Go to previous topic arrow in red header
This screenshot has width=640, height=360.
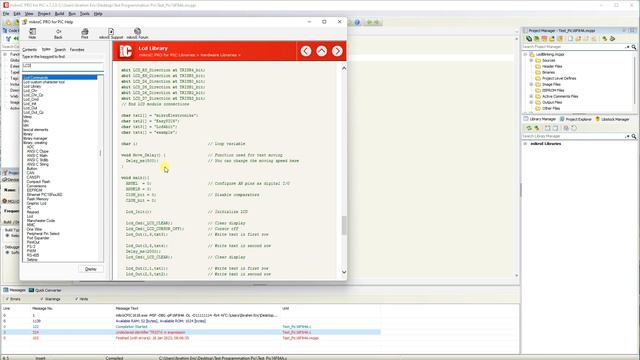pyautogui.click(x=306, y=51)
